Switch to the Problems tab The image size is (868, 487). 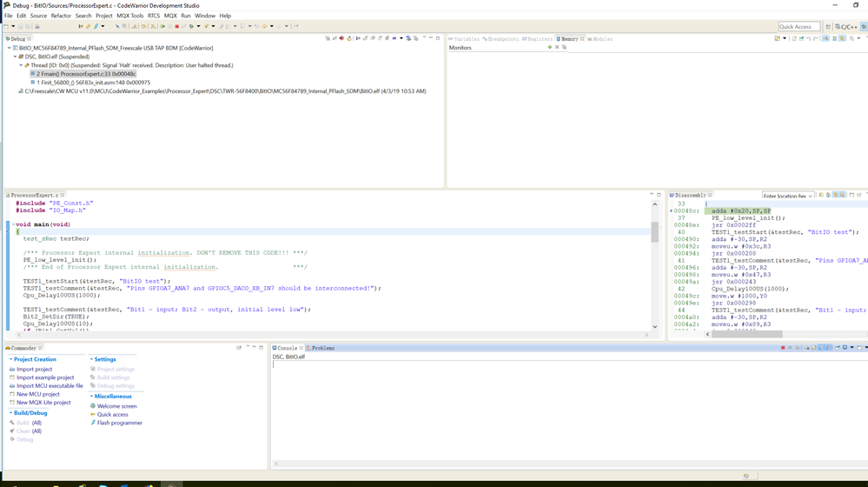(321, 348)
